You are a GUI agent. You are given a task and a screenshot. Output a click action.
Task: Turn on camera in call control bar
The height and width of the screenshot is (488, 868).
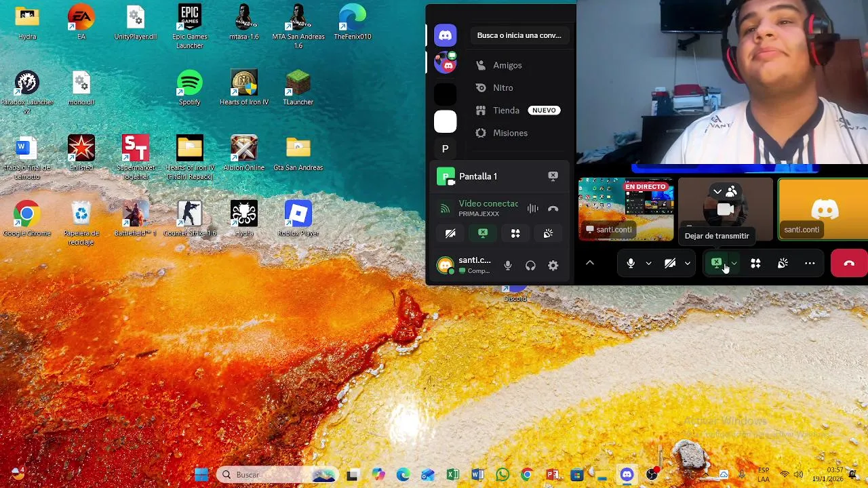click(670, 263)
